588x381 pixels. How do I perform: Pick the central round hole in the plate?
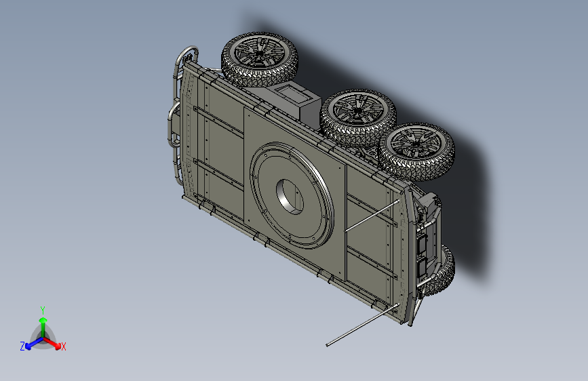pyautogui.click(x=290, y=197)
